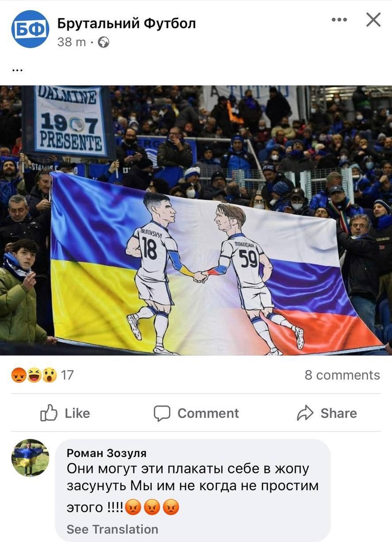Open the wow reaction emoji
Viewport: 392px width, 542px height.
click(50, 376)
